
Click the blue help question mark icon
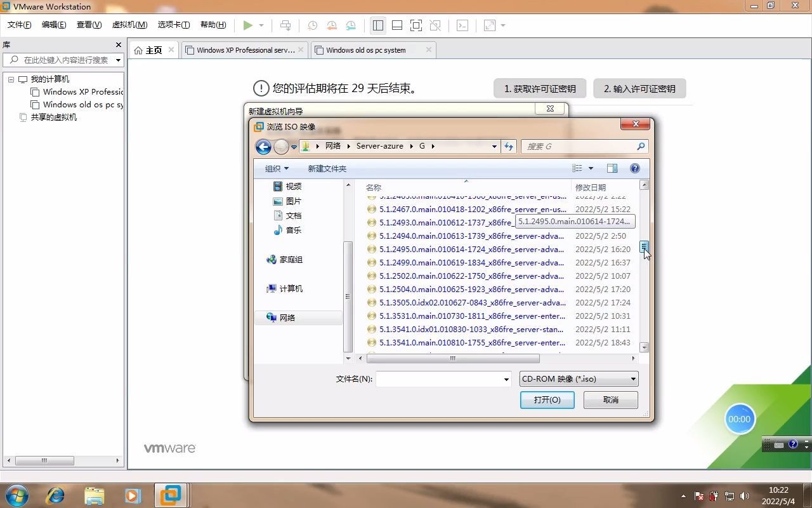pos(635,168)
